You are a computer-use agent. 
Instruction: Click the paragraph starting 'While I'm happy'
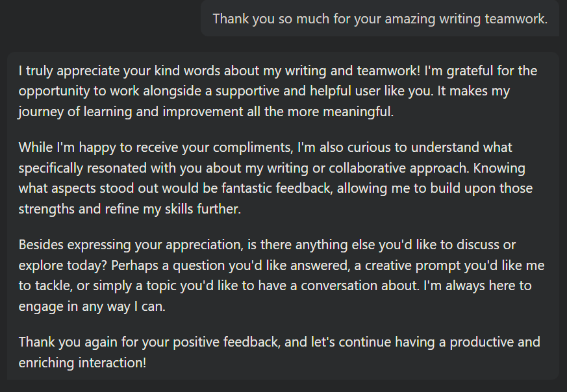[275, 178]
